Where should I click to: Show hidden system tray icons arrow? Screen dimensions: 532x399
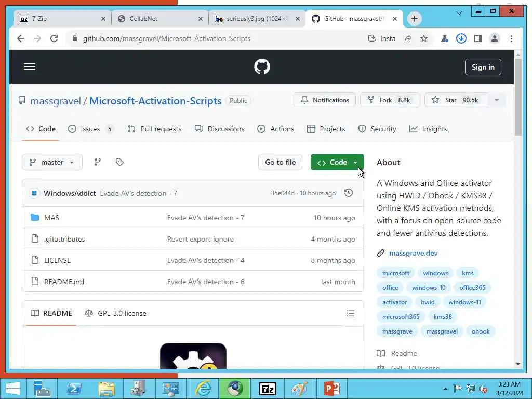445,389
